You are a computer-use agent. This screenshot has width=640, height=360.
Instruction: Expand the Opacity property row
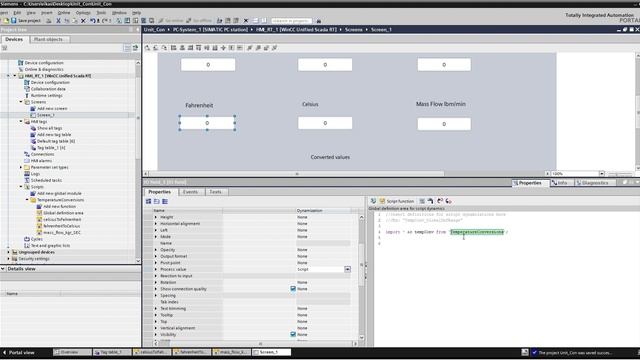coord(156,249)
